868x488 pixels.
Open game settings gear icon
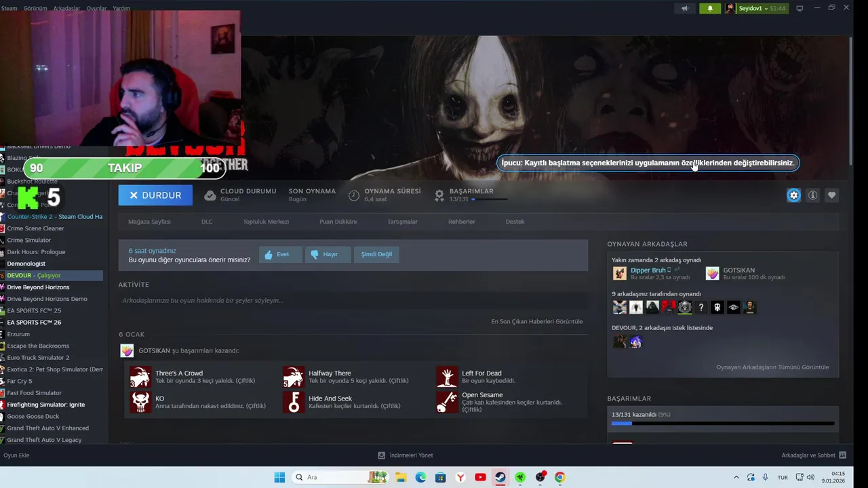tap(793, 195)
